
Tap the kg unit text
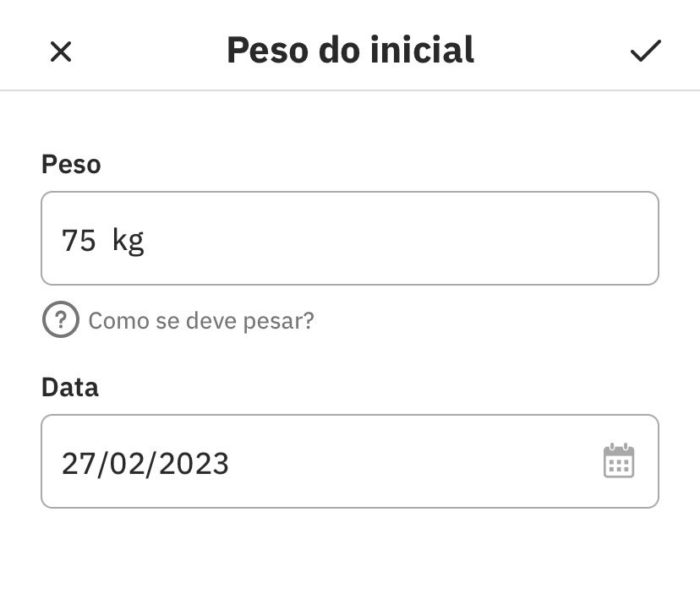pyautogui.click(x=129, y=241)
